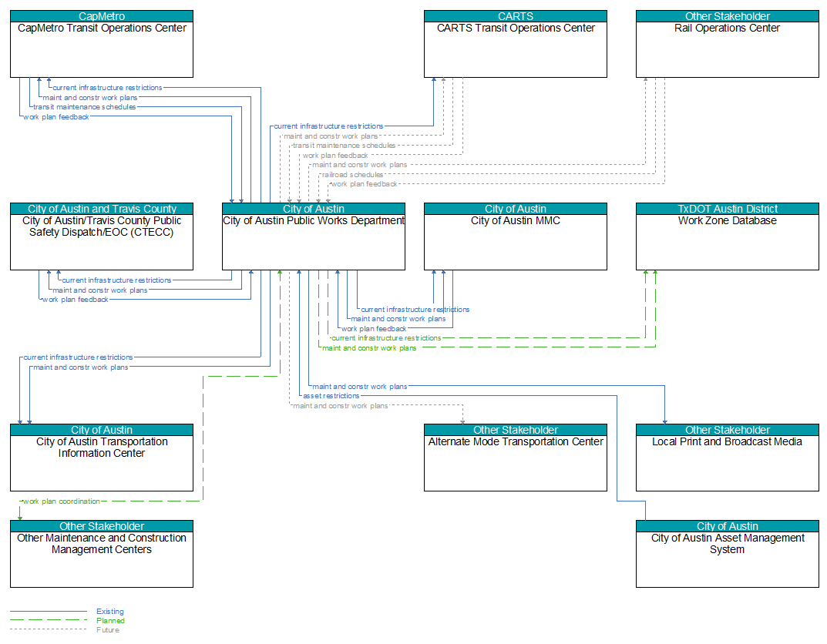Select the CTECC Public Safety Dispatch box
827x644 pixels.
pos(102,236)
